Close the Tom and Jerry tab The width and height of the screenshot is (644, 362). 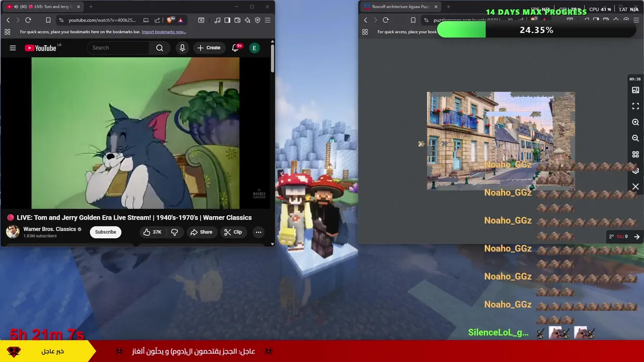(78, 7)
